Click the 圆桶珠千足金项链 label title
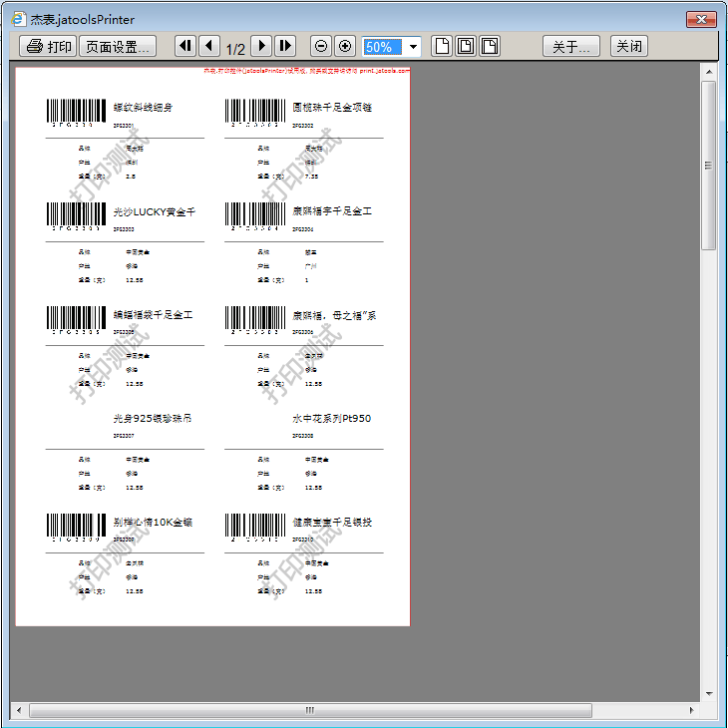This screenshot has height=728, width=728. click(x=332, y=108)
